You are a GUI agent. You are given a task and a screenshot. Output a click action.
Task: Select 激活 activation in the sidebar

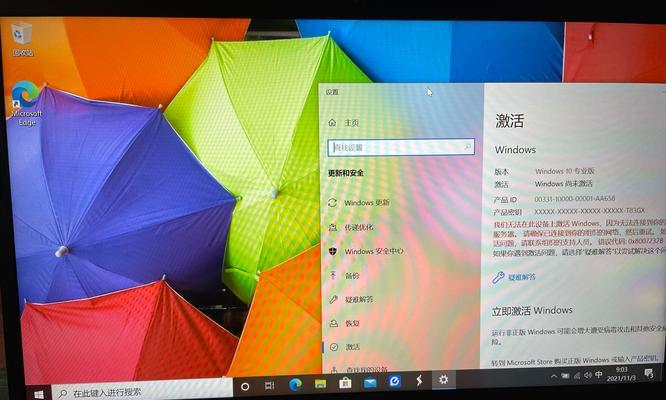point(353,347)
